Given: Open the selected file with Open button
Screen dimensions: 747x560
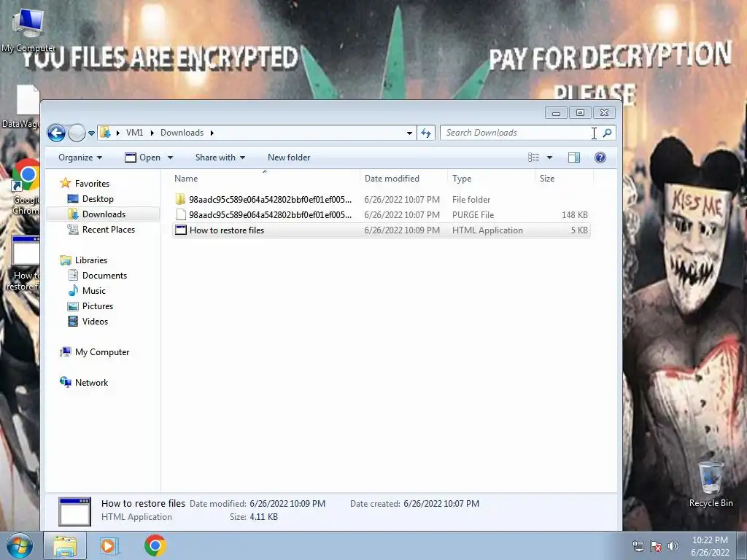Looking at the screenshot, I should (x=143, y=157).
